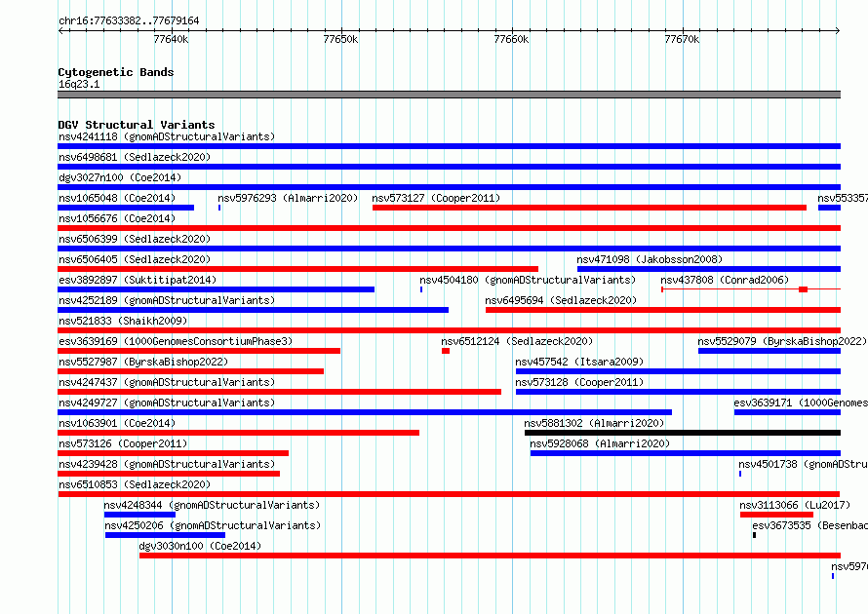The width and height of the screenshot is (868, 614).
Task: Open the nsv437808 Conrad2006 variant
Action: (725, 280)
